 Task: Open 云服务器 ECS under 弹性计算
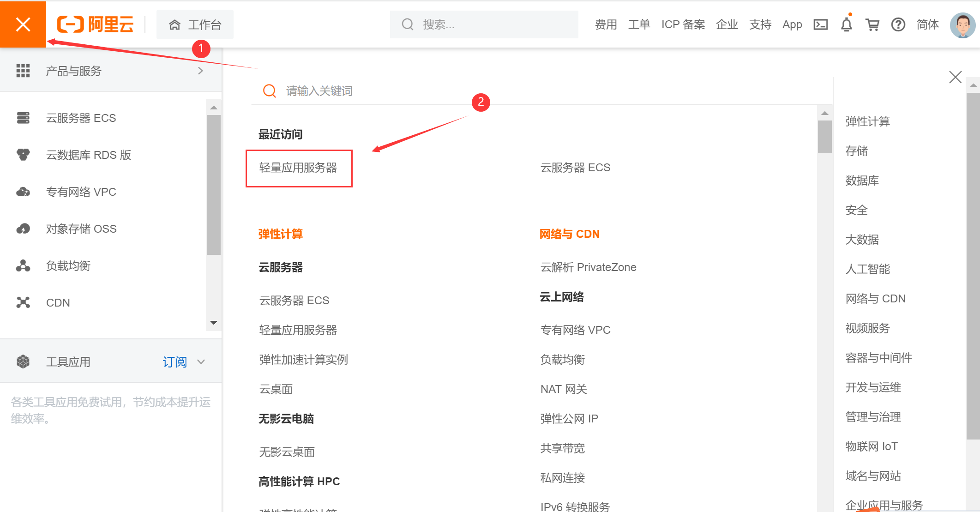[294, 301]
